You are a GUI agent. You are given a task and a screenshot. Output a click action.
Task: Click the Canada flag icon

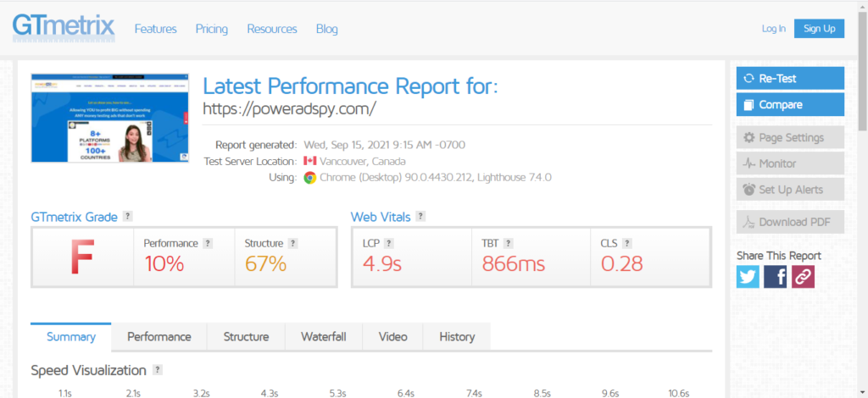coord(310,162)
